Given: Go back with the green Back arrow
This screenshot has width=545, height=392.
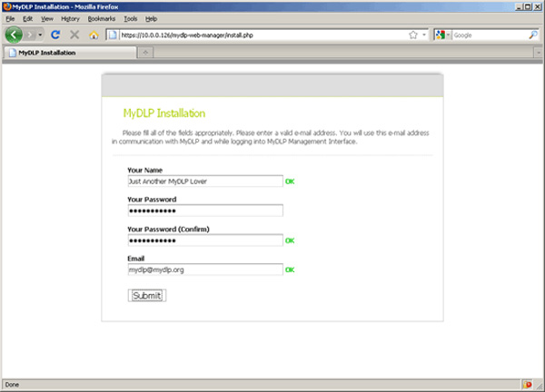Looking at the screenshot, I should pyautogui.click(x=14, y=34).
